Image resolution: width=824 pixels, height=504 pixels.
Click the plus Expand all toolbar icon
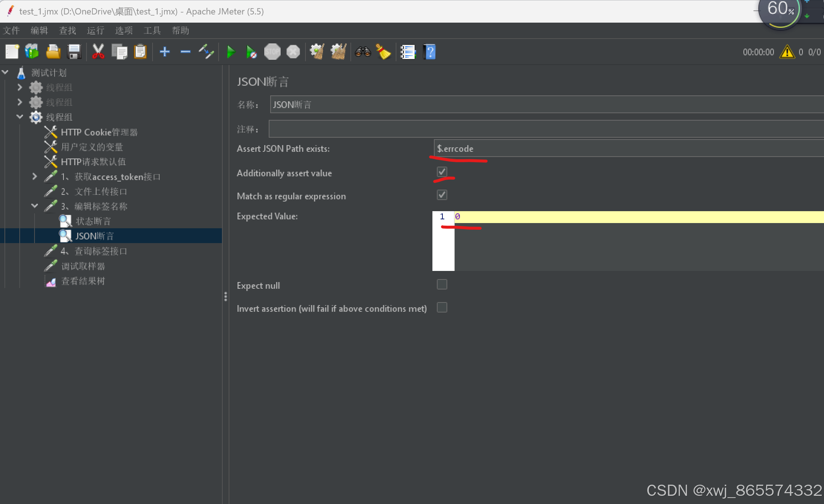pyautogui.click(x=164, y=52)
